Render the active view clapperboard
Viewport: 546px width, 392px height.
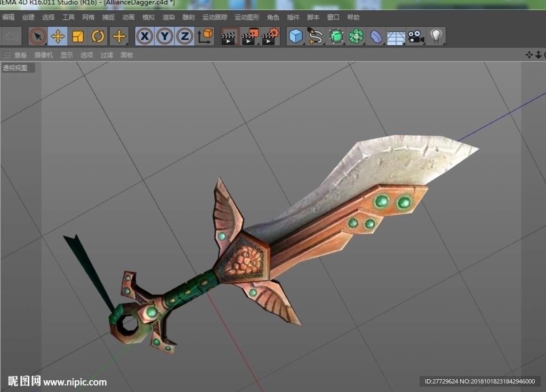(x=230, y=36)
